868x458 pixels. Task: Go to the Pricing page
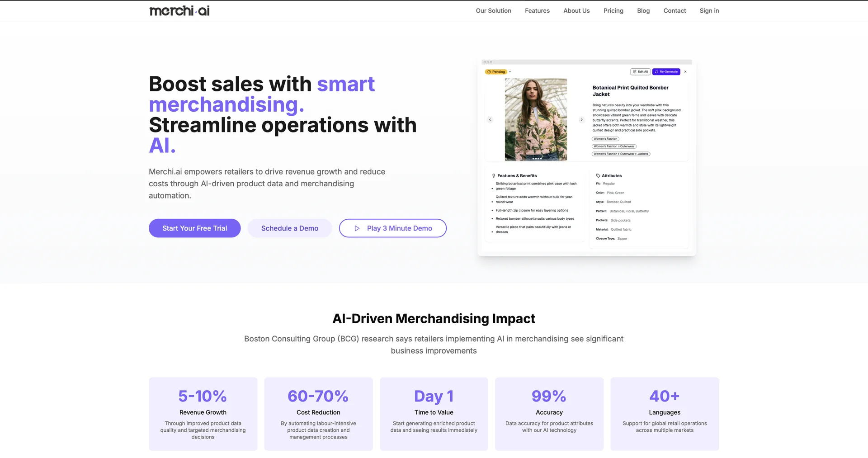[613, 11]
